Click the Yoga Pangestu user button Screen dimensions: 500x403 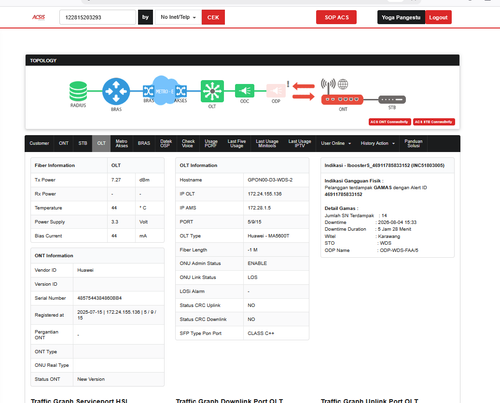pos(401,17)
